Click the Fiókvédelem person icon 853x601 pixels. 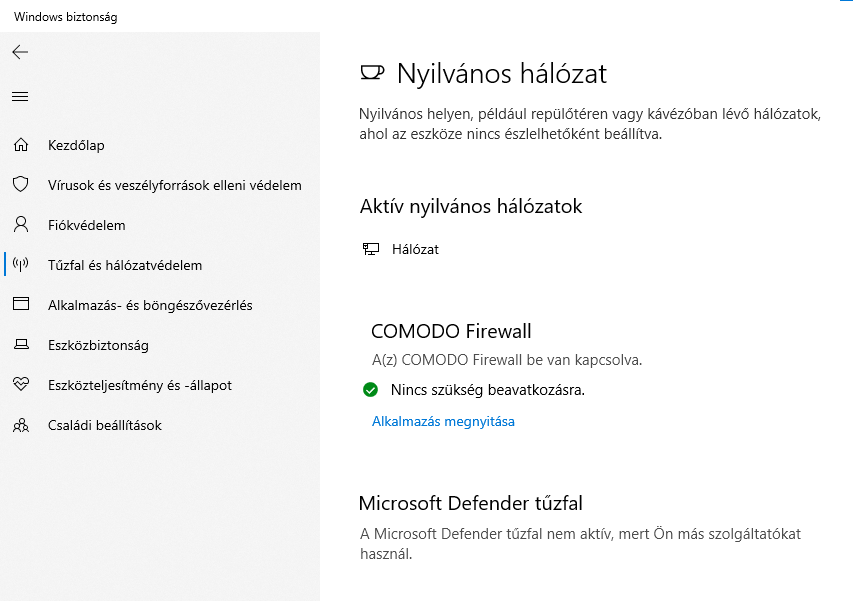[21, 225]
